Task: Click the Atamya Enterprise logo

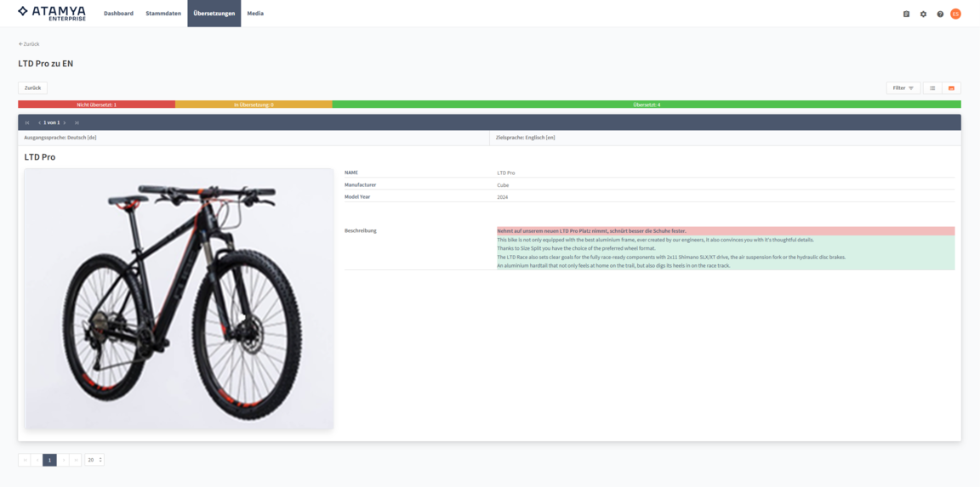Action: [52, 13]
